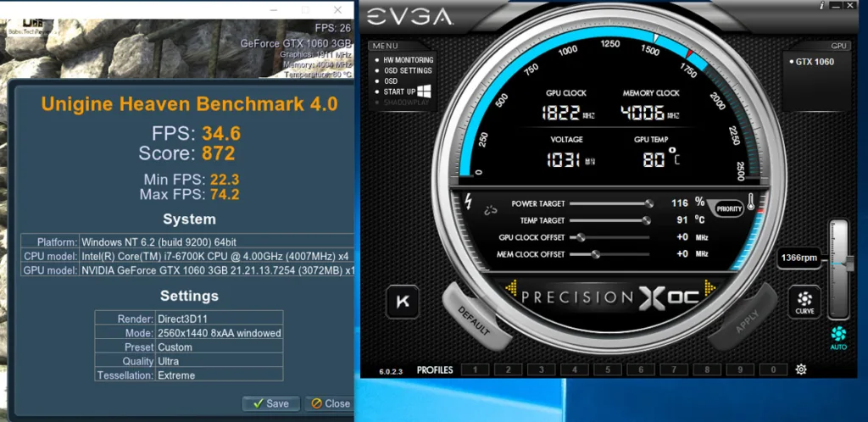Adjust the TEMP TARGET slider
This screenshot has height=422, width=868.
pyautogui.click(x=610, y=220)
